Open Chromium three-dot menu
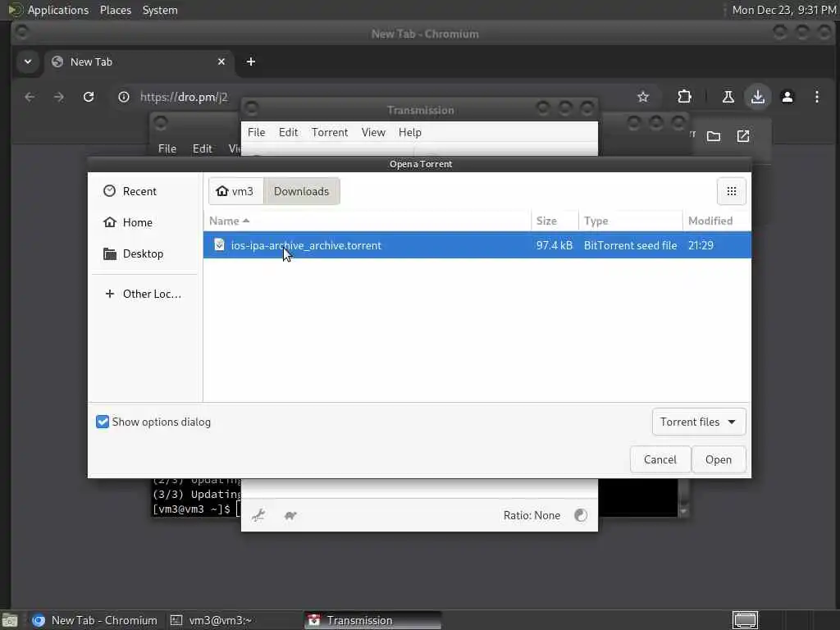 (x=817, y=97)
